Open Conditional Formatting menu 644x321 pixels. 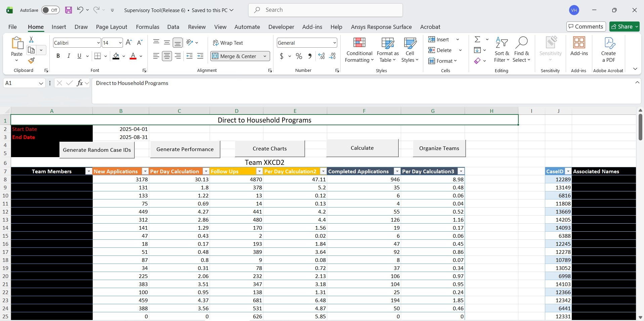click(x=359, y=50)
